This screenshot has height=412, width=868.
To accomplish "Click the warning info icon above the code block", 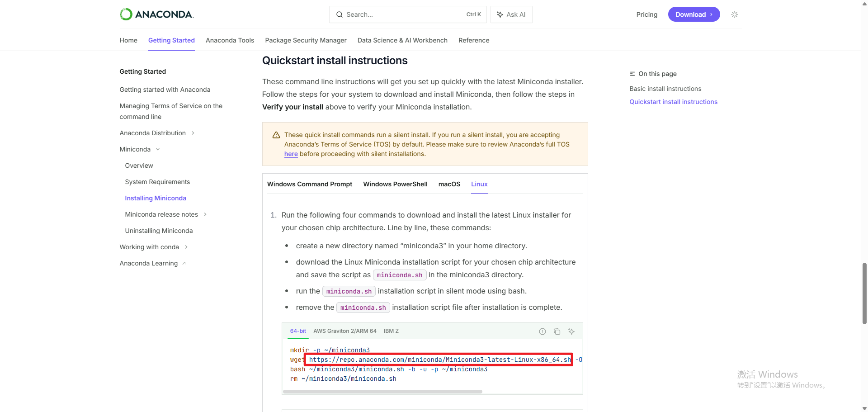I will point(542,331).
